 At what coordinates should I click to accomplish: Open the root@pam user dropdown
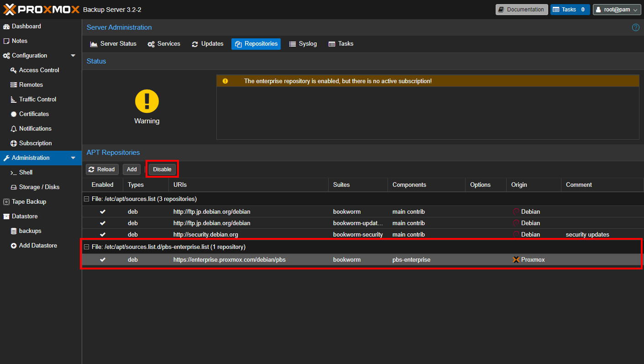tap(617, 10)
